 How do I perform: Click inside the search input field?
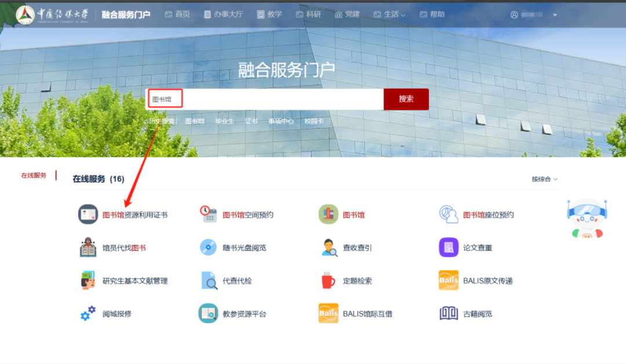click(261, 99)
